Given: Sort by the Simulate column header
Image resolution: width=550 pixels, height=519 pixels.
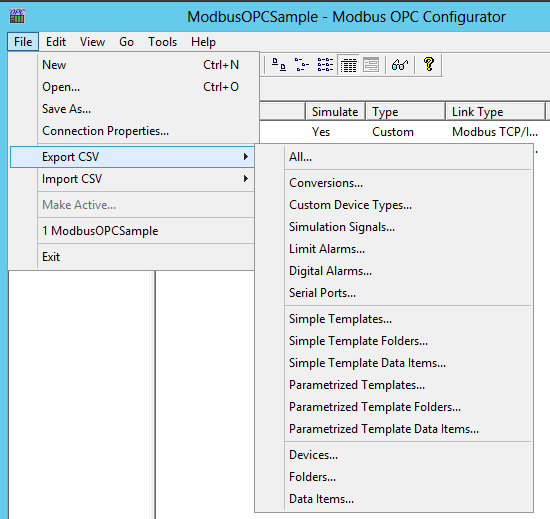Looking at the screenshot, I should tap(335, 112).
